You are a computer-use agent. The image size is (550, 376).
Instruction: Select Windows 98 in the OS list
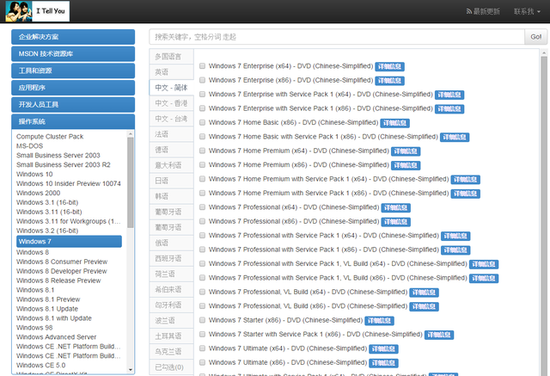pyautogui.click(x=34, y=328)
